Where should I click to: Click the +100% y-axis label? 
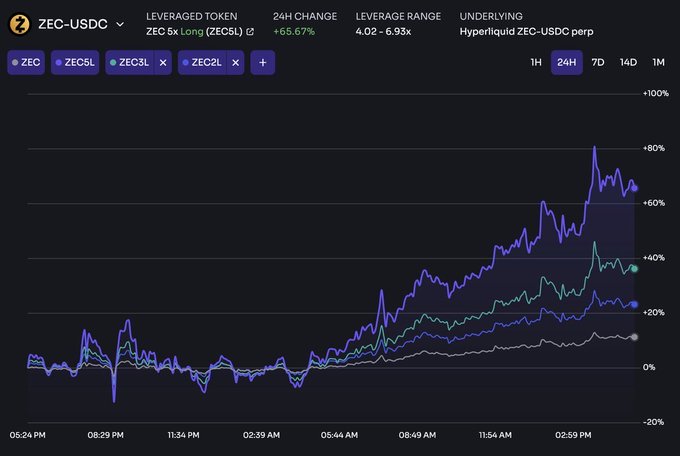(x=656, y=93)
